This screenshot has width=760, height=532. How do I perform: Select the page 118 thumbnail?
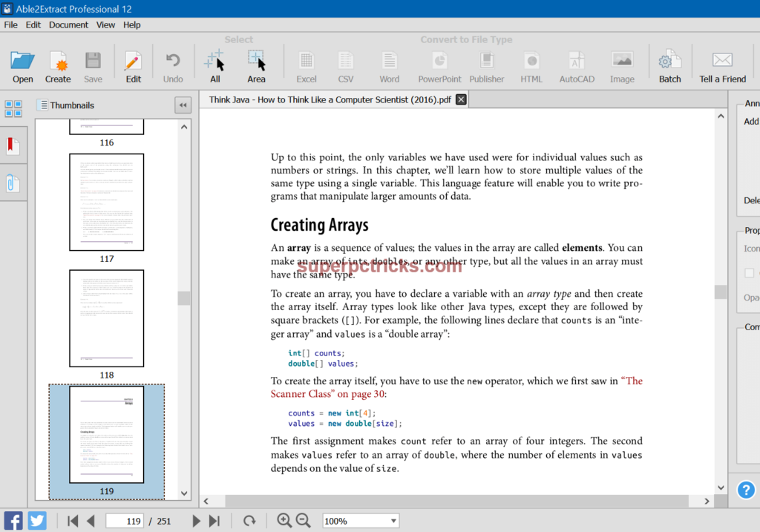coord(106,318)
